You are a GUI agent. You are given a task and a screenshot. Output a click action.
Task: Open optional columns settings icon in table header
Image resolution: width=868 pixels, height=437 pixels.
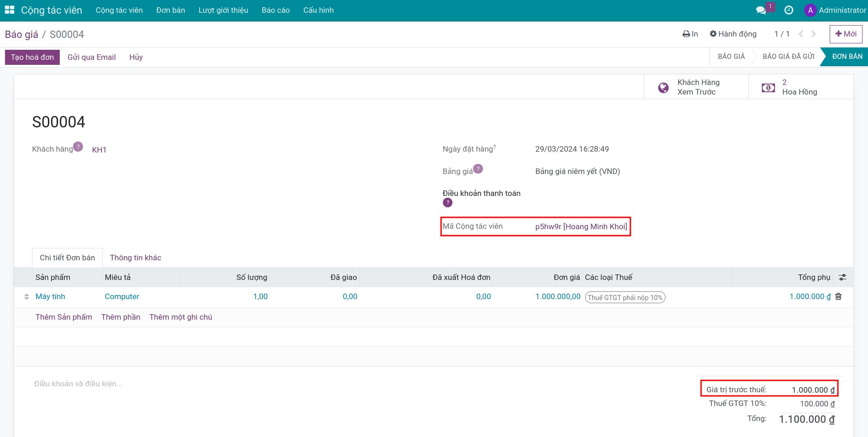click(x=842, y=277)
